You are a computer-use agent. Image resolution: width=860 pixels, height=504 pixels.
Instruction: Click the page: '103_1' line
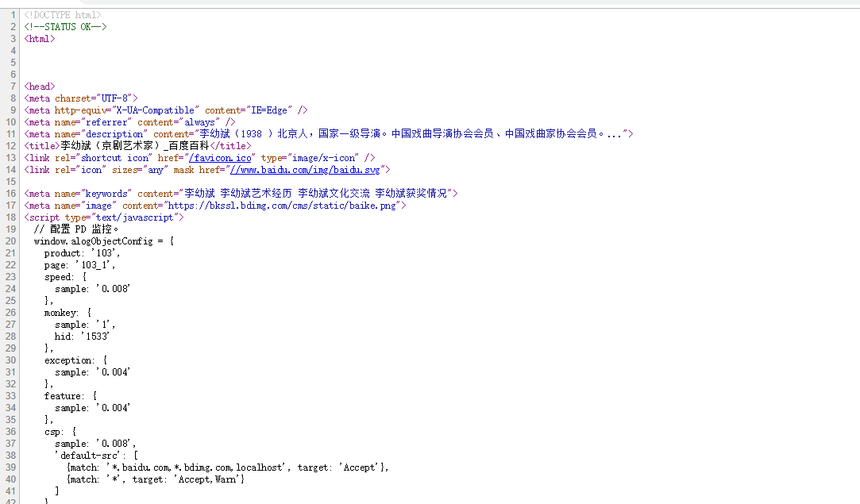point(80,265)
